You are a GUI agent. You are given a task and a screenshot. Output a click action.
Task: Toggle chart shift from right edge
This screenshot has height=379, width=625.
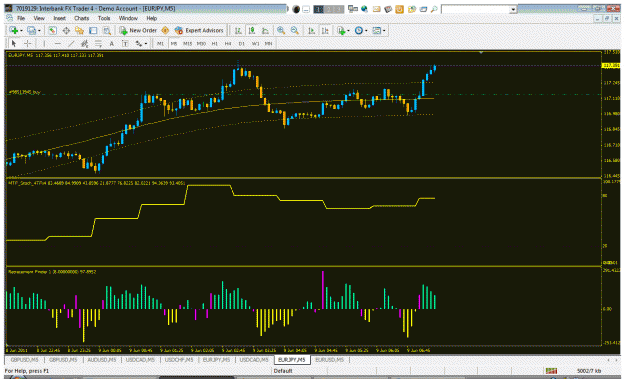(x=325, y=30)
